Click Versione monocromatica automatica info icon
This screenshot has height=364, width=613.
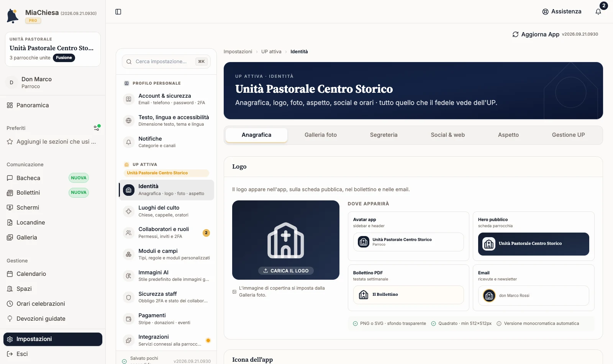(499, 324)
